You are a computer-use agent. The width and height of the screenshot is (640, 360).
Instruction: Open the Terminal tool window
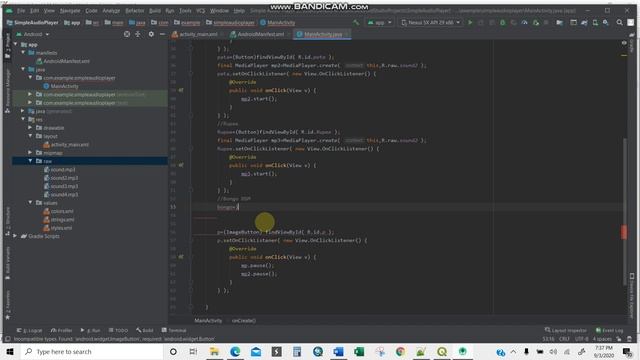tap(174, 330)
